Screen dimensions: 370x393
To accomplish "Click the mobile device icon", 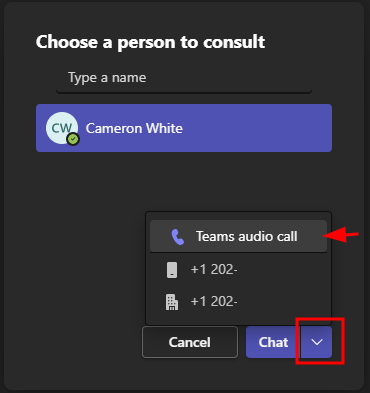I will pyautogui.click(x=172, y=270).
